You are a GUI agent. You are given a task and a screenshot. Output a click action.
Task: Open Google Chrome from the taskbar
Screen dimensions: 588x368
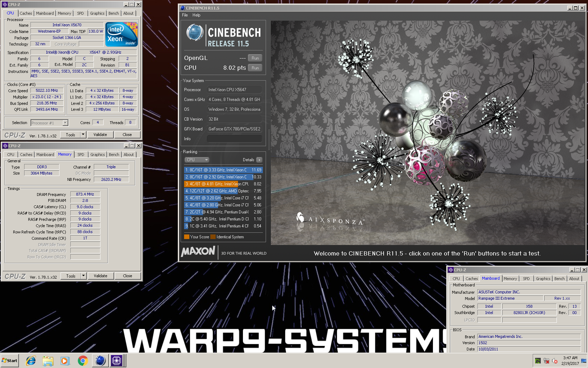[x=83, y=361]
